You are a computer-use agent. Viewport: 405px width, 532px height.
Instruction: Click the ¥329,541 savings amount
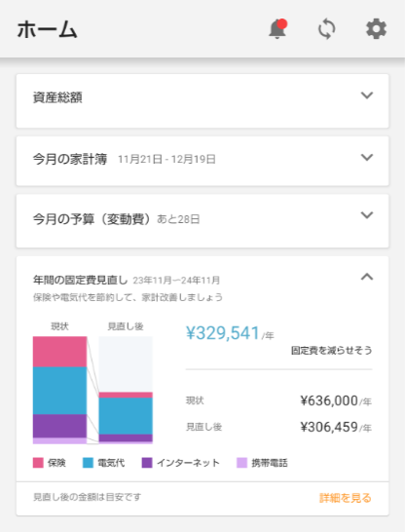223,333
